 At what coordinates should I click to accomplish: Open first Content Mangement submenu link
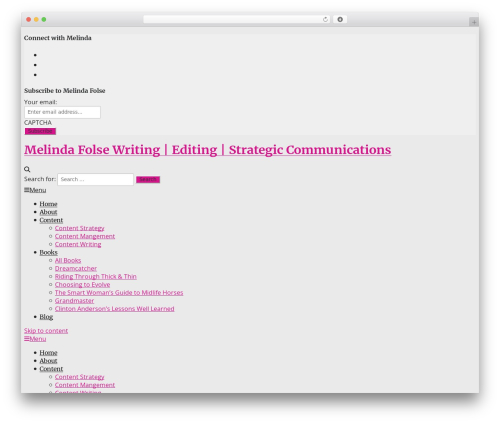click(85, 236)
